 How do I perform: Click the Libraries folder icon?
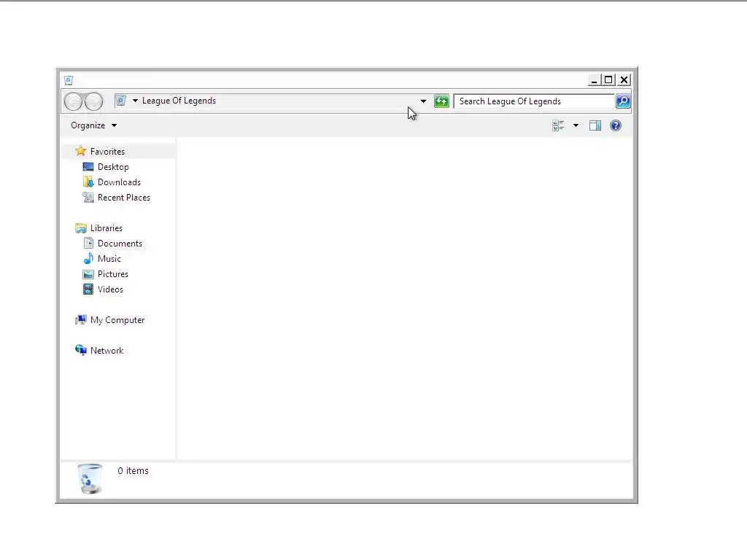(x=80, y=228)
